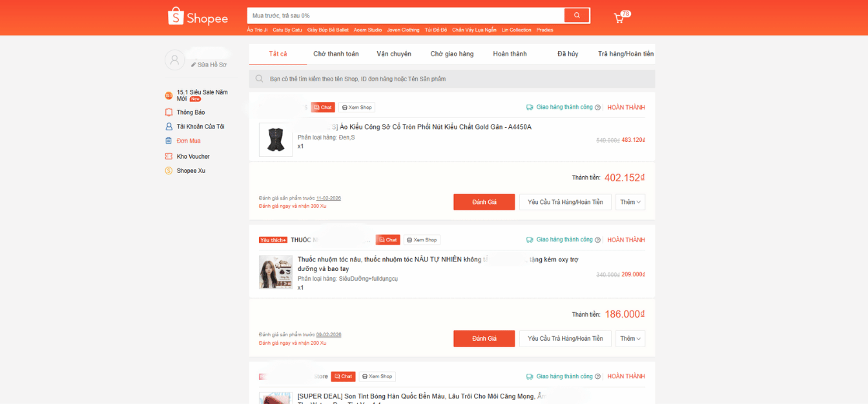868x404 pixels.
Task: Expand Thêm dropdown on first order
Action: 630,202
